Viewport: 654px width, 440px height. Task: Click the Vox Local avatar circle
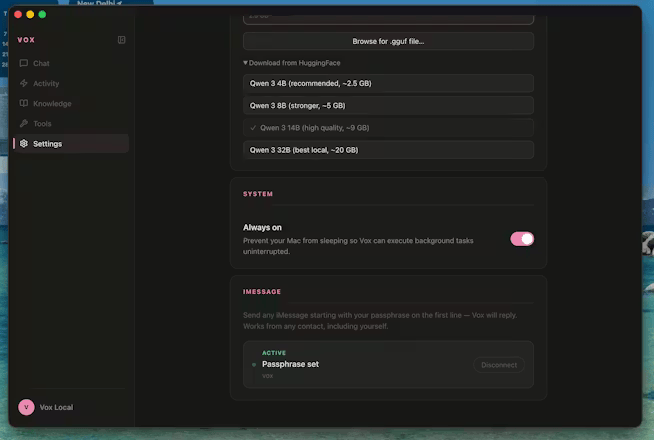click(26, 407)
